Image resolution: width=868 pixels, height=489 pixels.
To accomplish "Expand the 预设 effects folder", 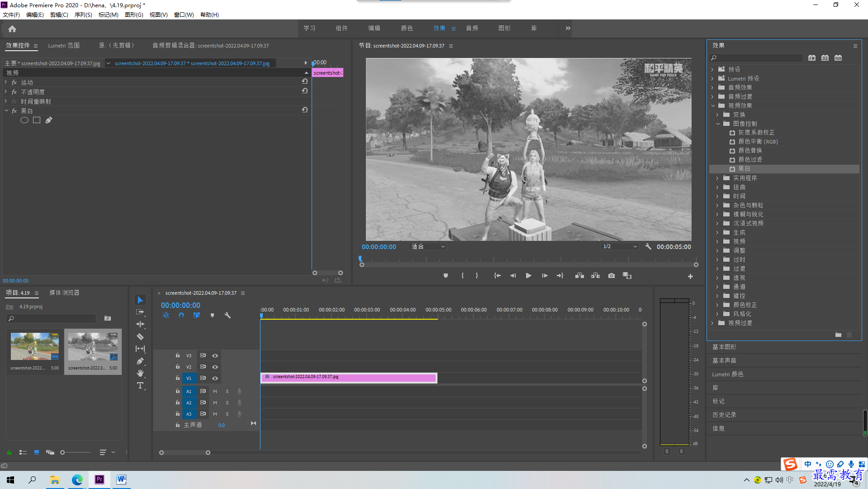I will click(712, 69).
